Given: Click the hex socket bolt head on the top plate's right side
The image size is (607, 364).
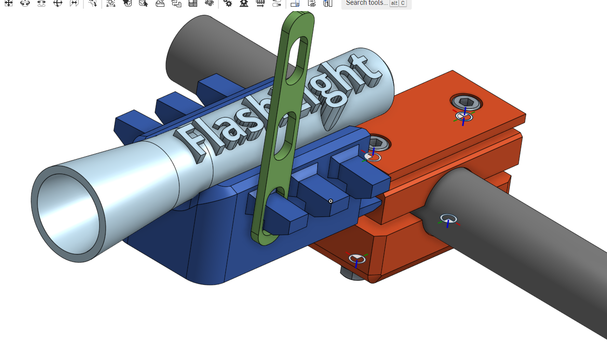Looking at the screenshot, I should 467,101.
